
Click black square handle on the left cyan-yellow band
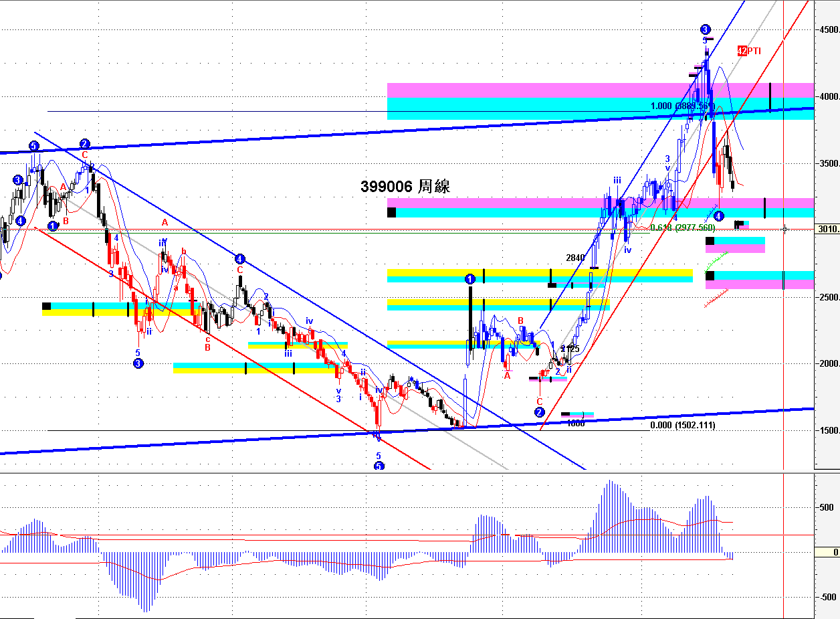(x=46, y=306)
